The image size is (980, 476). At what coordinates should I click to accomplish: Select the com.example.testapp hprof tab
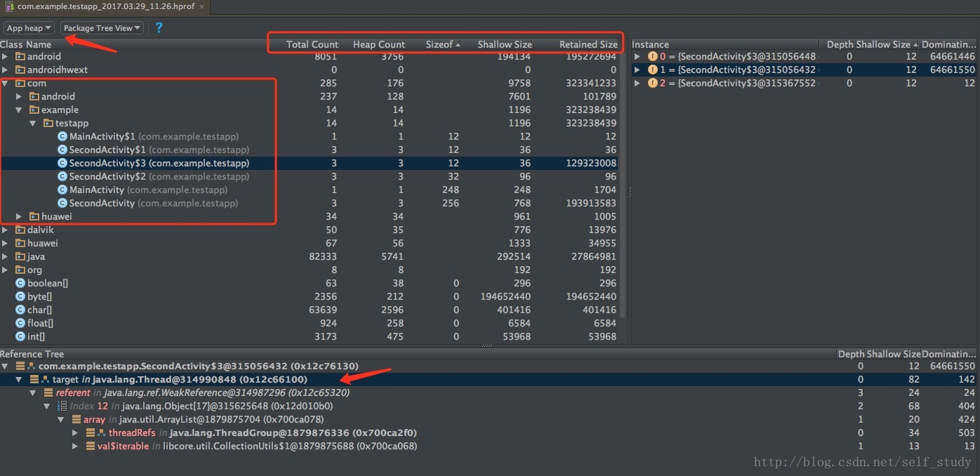click(x=107, y=6)
